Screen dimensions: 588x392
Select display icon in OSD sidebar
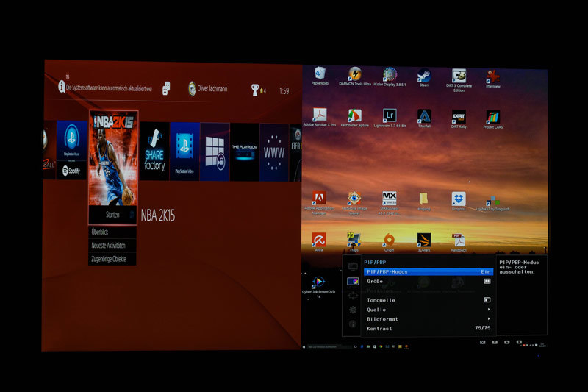pyautogui.click(x=353, y=267)
